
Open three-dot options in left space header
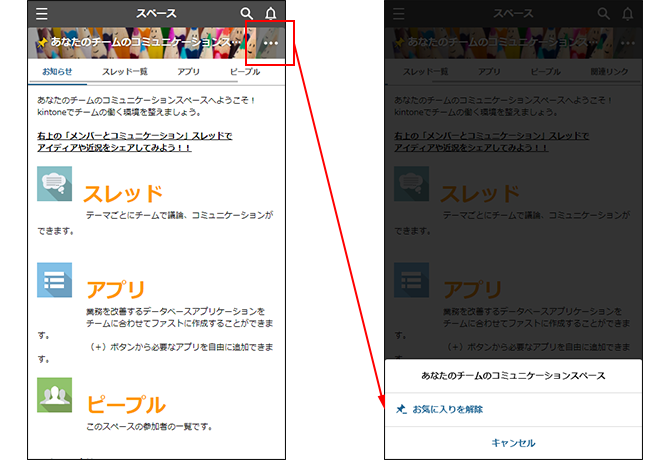click(x=270, y=44)
